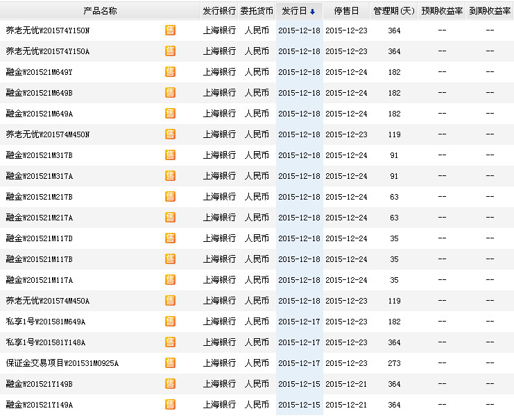Click 售 icon for 融金W201521M649A

click(170, 114)
